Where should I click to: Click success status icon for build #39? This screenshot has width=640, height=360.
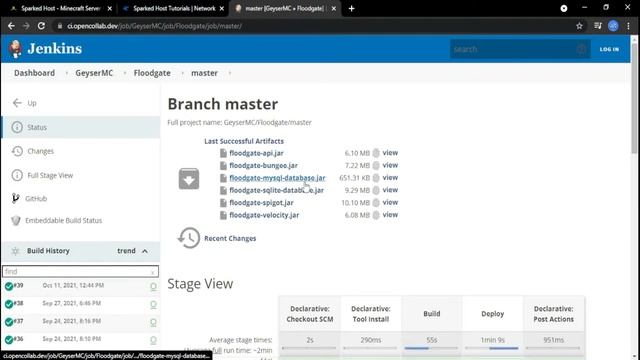coord(9,286)
